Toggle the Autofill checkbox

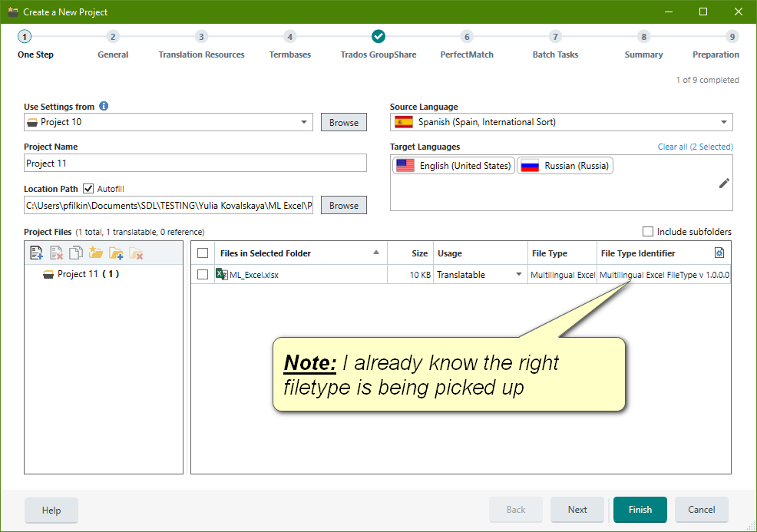pyautogui.click(x=88, y=189)
